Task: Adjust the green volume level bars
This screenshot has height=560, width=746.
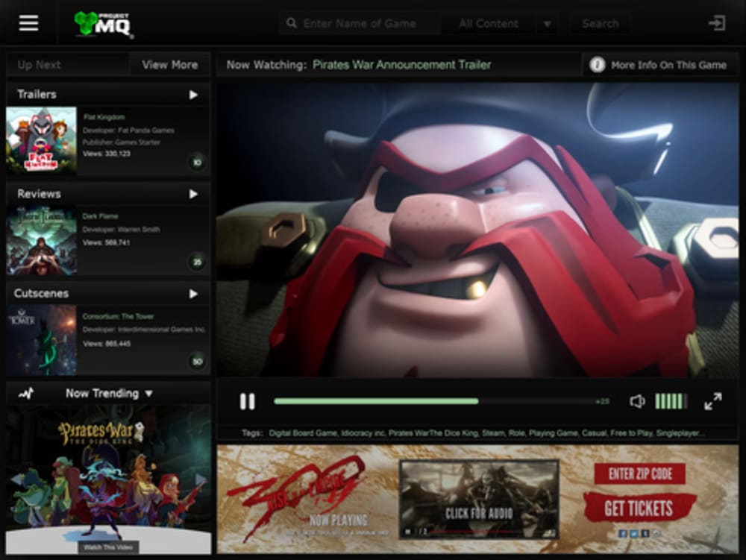Action: point(671,401)
